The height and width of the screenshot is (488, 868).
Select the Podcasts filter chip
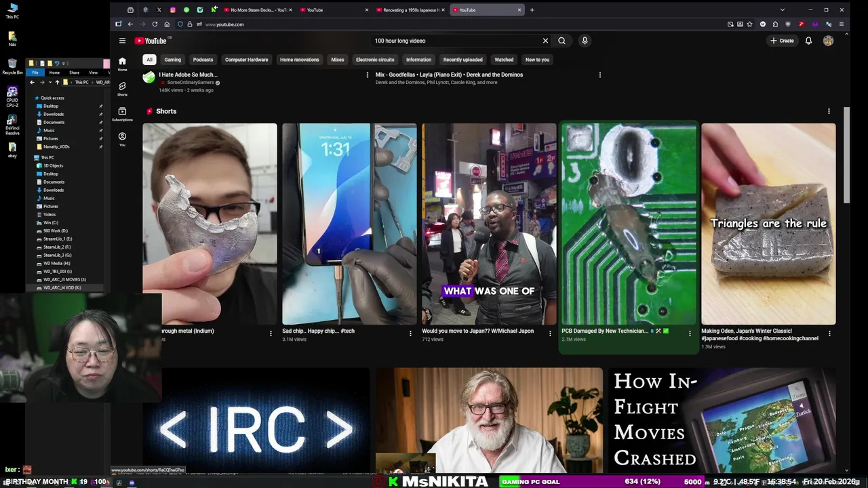coord(203,60)
